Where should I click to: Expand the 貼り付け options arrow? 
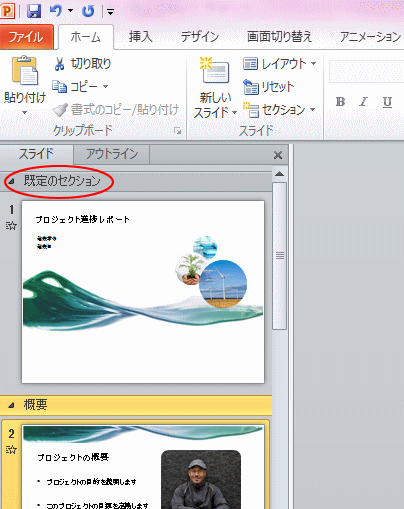tap(25, 112)
